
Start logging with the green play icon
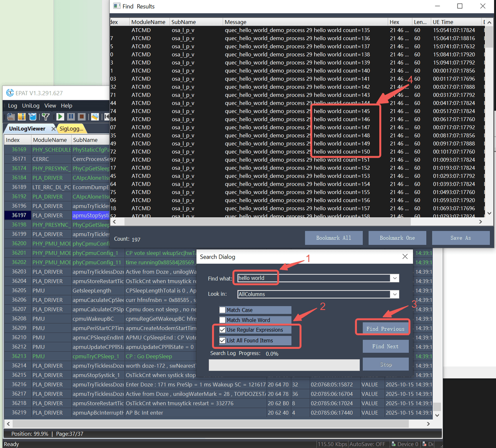(60, 117)
